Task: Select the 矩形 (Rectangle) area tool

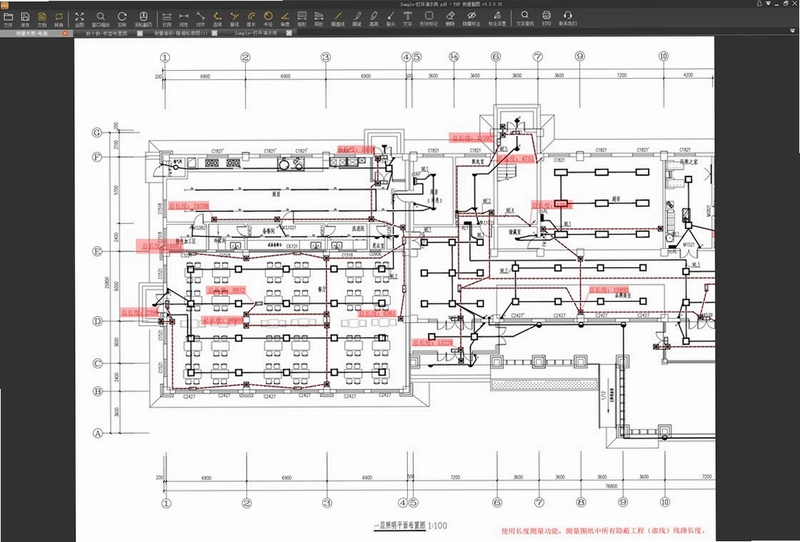Action: point(302,19)
